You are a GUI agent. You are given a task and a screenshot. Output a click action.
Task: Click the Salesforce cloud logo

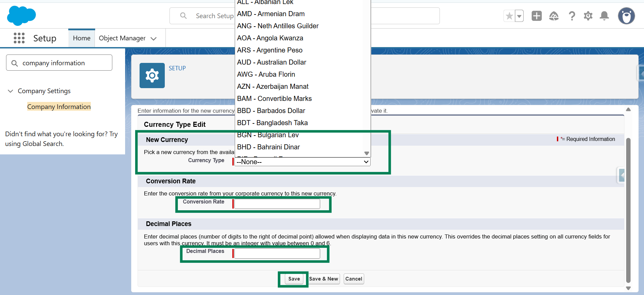[x=22, y=15]
